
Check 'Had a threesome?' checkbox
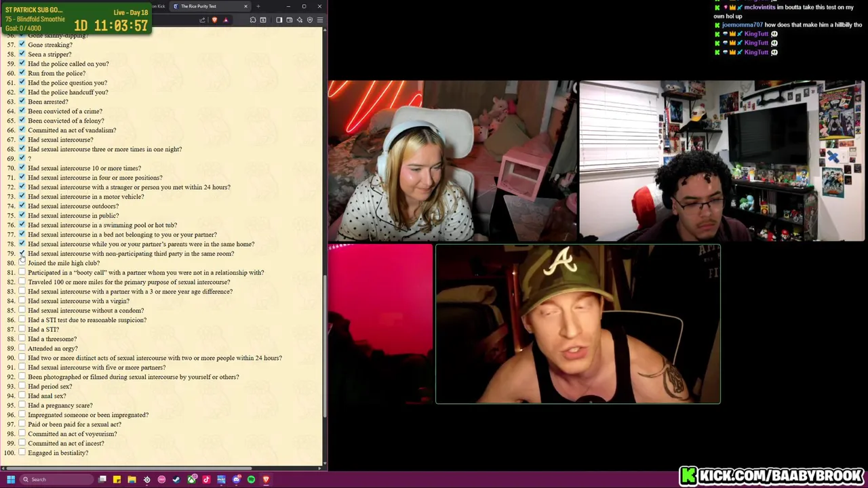pyautogui.click(x=22, y=338)
